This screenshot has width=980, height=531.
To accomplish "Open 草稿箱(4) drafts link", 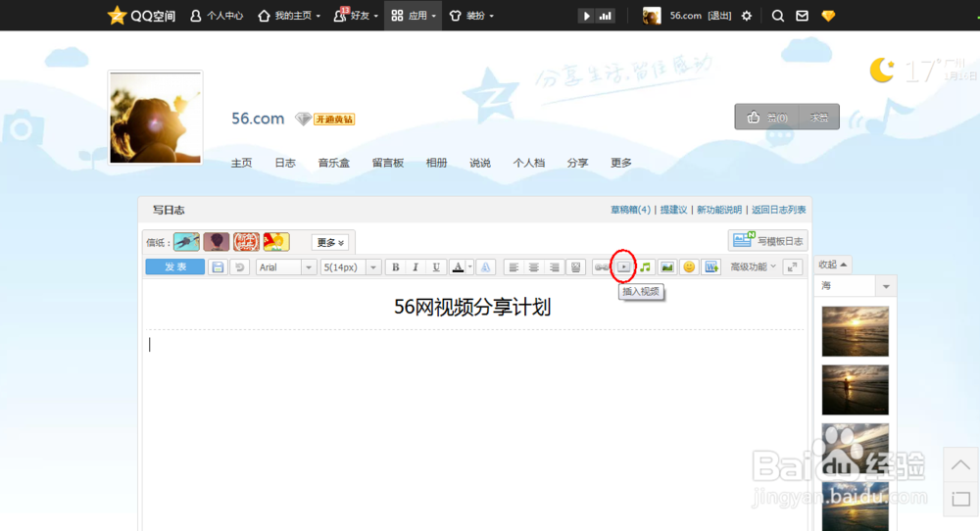I will click(x=630, y=210).
